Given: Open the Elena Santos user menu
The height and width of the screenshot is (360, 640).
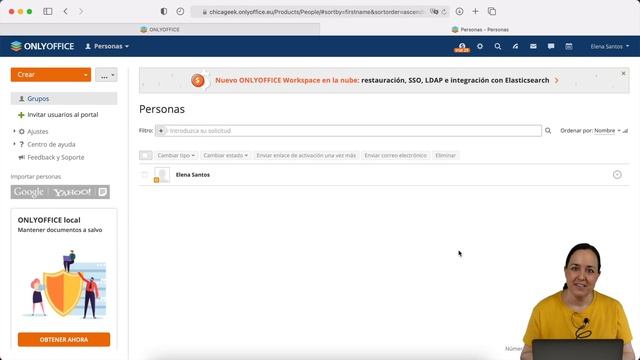Looking at the screenshot, I should [609, 47].
